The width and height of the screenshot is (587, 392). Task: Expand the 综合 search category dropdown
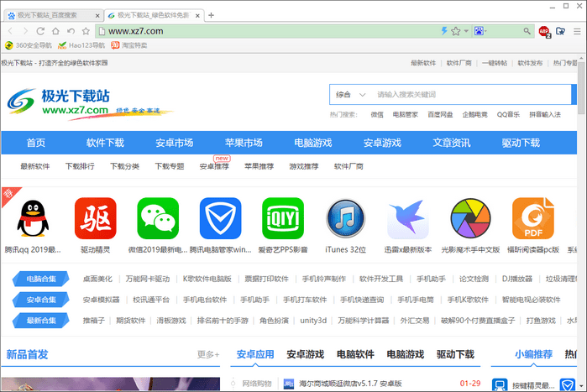click(350, 95)
